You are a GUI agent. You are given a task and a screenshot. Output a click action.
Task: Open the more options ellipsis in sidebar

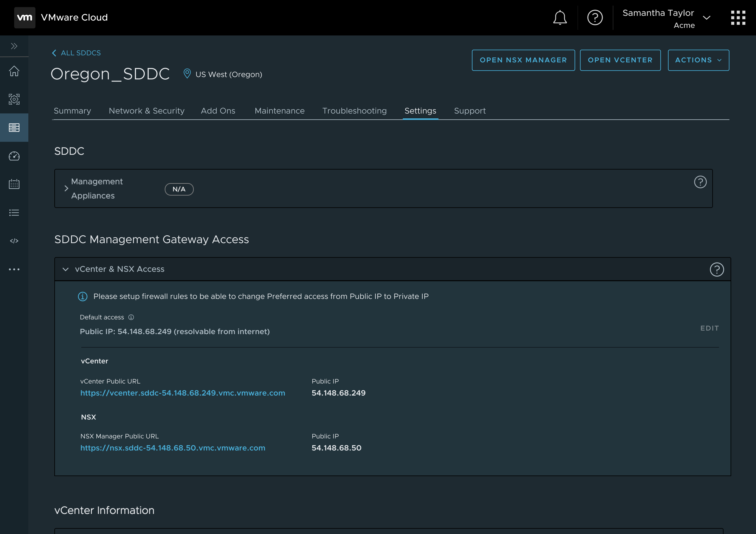[14, 269]
